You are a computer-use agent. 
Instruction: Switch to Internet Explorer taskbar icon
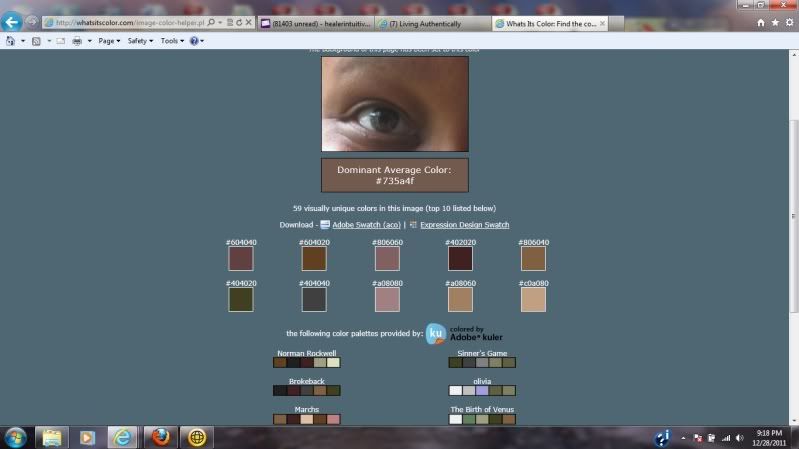tap(122, 438)
